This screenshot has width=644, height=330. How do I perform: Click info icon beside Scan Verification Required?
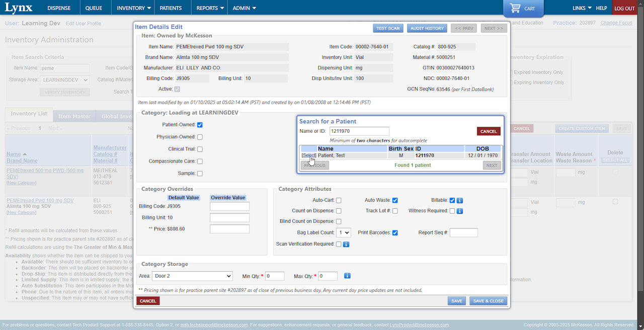[346, 244]
